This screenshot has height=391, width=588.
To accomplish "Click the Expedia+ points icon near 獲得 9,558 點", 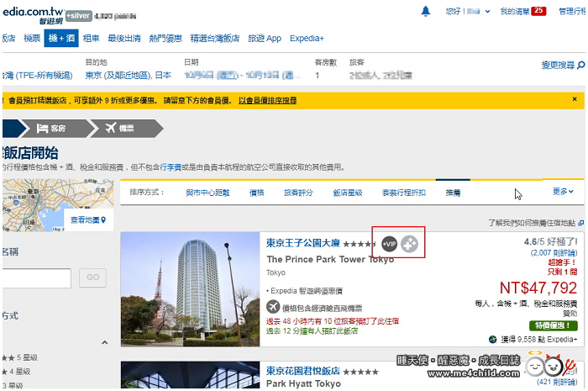I will coord(493,339).
